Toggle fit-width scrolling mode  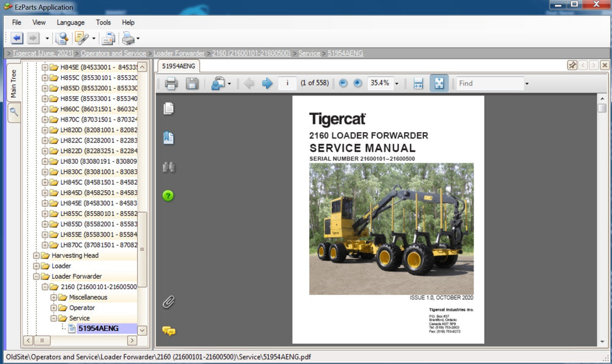point(419,84)
